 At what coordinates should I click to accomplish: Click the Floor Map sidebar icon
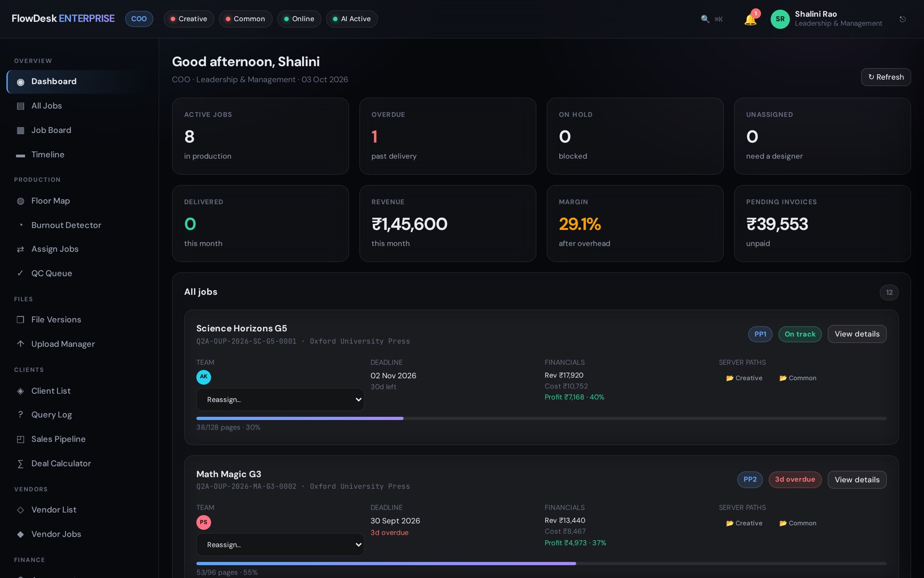[20, 201]
